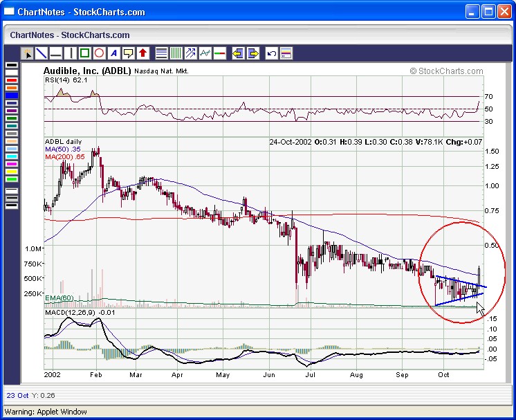
Task: Click the RSI(14) 62.1 indicator label
Action: tap(66, 80)
